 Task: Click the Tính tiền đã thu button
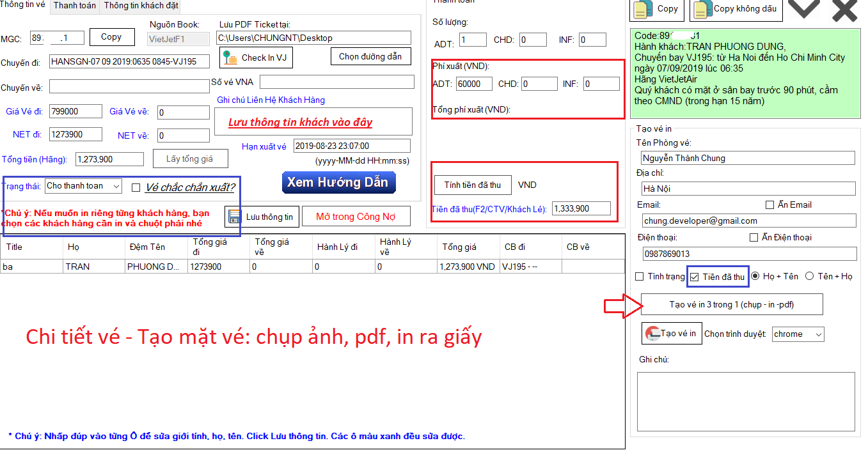coord(473,185)
